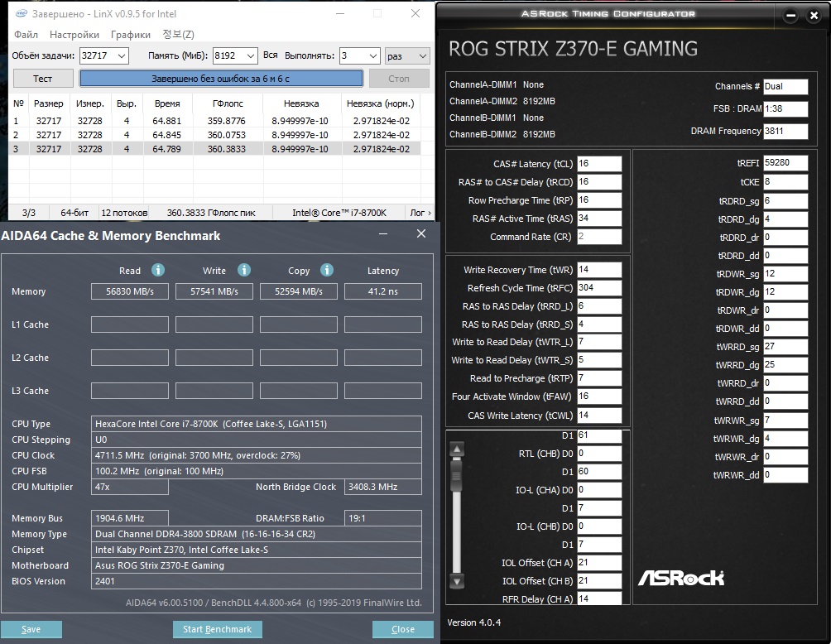This screenshot has width=831, height=644.
Task: Click the Тест button in LinX
Action: coord(43,79)
